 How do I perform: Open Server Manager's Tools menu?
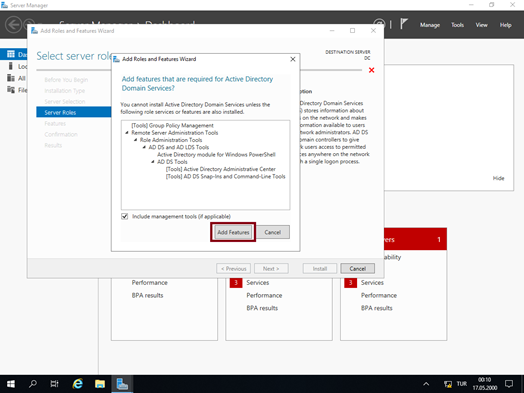[457, 25]
